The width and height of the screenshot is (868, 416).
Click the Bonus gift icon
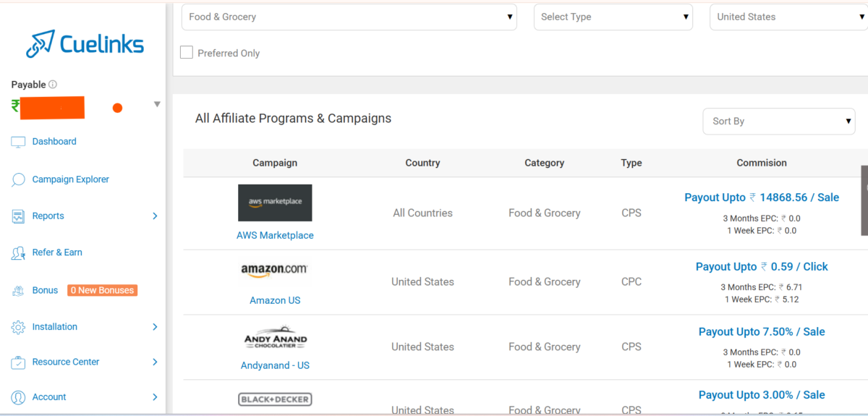18,291
